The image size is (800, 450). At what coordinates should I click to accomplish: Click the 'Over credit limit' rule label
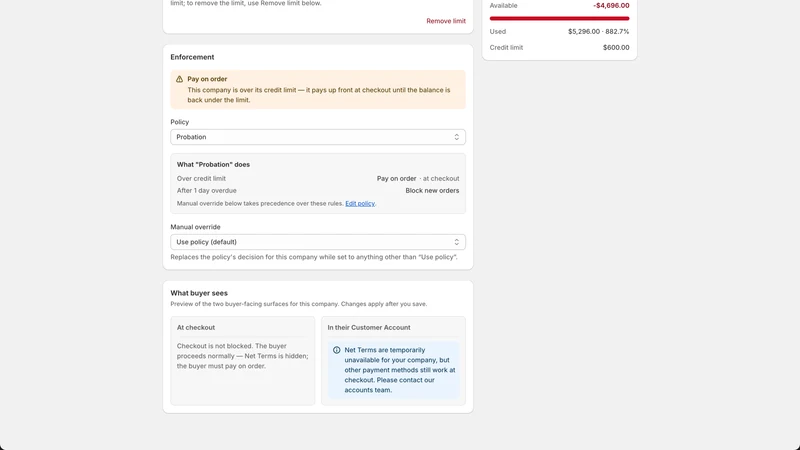(x=201, y=179)
